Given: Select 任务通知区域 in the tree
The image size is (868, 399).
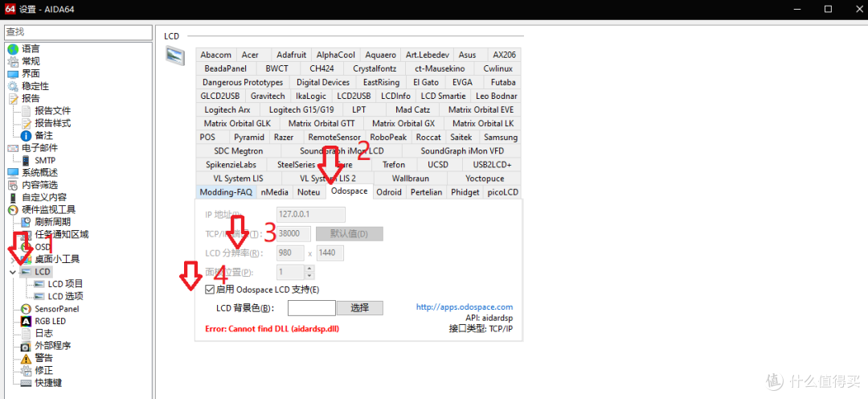Looking at the screenshot, I should (x=61, y=234).
